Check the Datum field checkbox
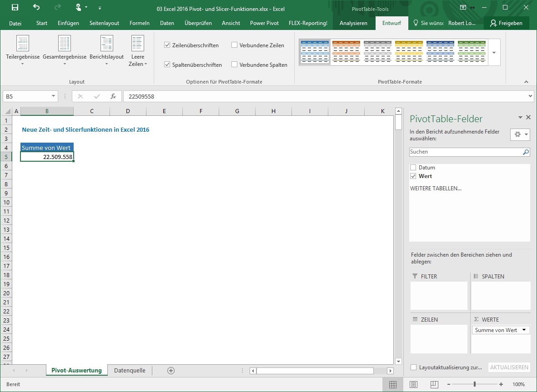The image size is (537, 392). (413, 168)
